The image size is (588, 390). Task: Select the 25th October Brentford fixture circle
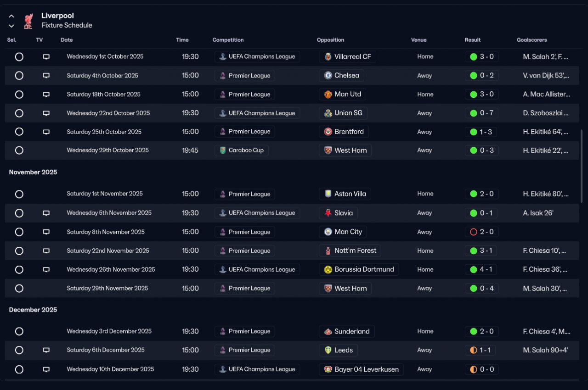point(19,132)
